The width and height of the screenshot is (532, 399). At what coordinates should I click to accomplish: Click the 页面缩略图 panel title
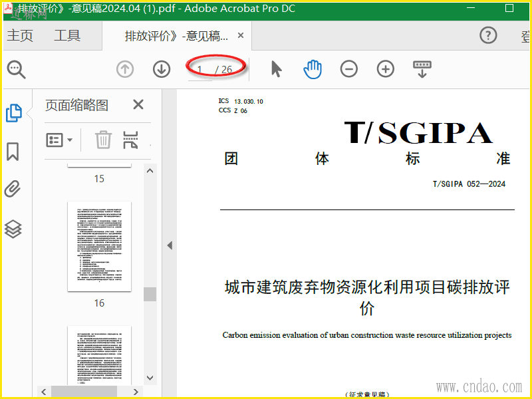pos(76,105)
